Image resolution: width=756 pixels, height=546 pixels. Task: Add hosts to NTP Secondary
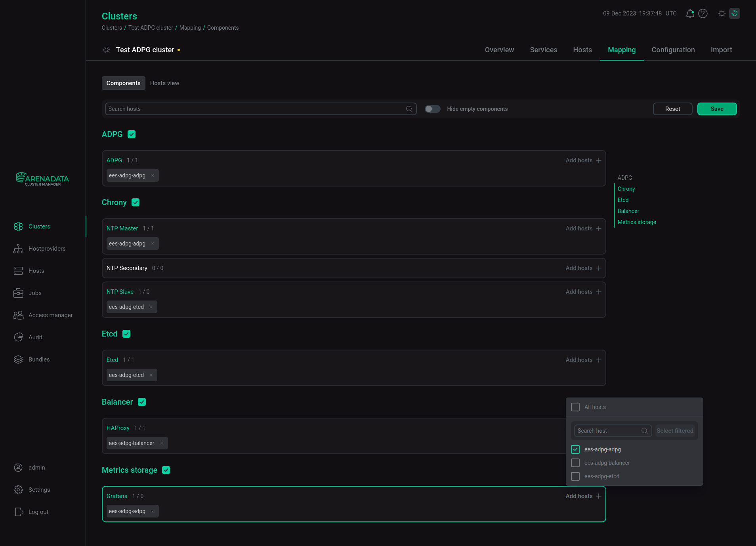pyautogui.click(x=583, y=268)
